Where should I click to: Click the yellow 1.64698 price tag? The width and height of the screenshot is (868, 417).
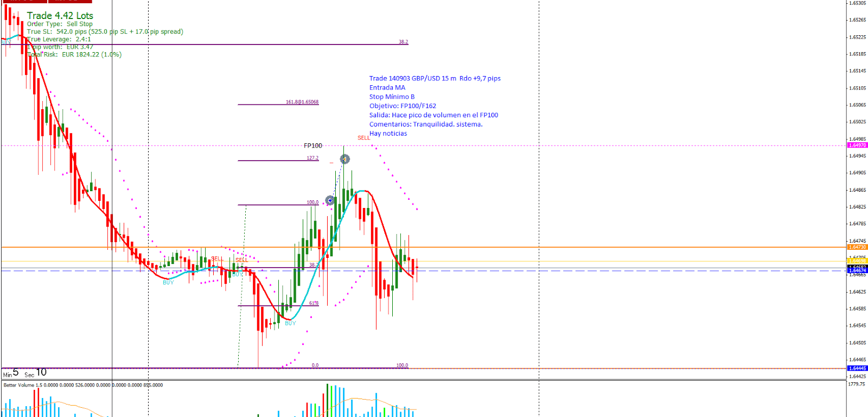(x=857, y=261)
